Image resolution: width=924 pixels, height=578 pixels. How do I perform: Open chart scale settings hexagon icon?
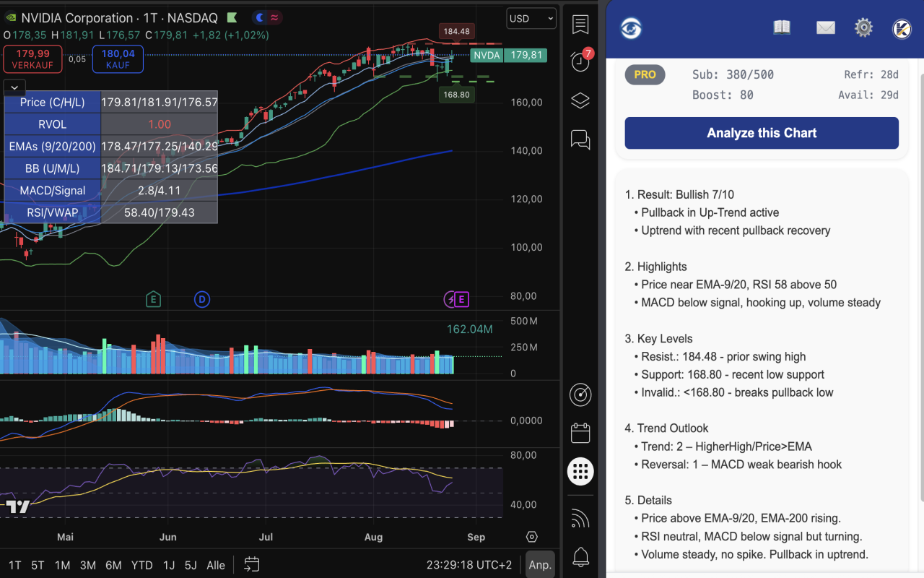[x=532, y=537]
